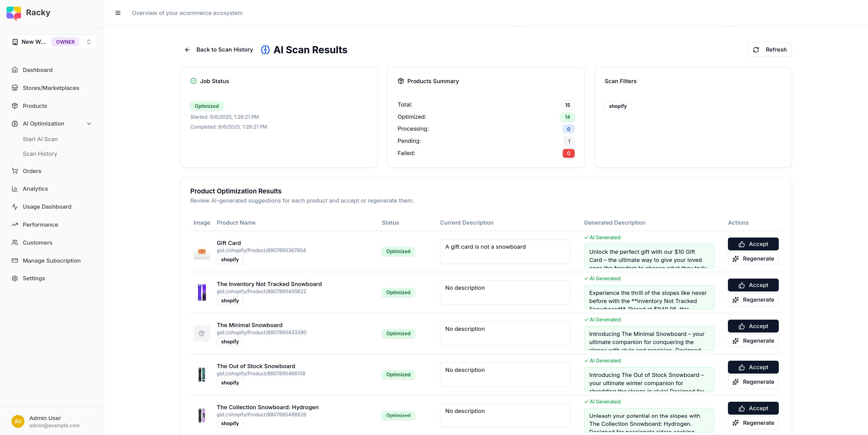Go to Start AI Scan

(x=40, y=139)
